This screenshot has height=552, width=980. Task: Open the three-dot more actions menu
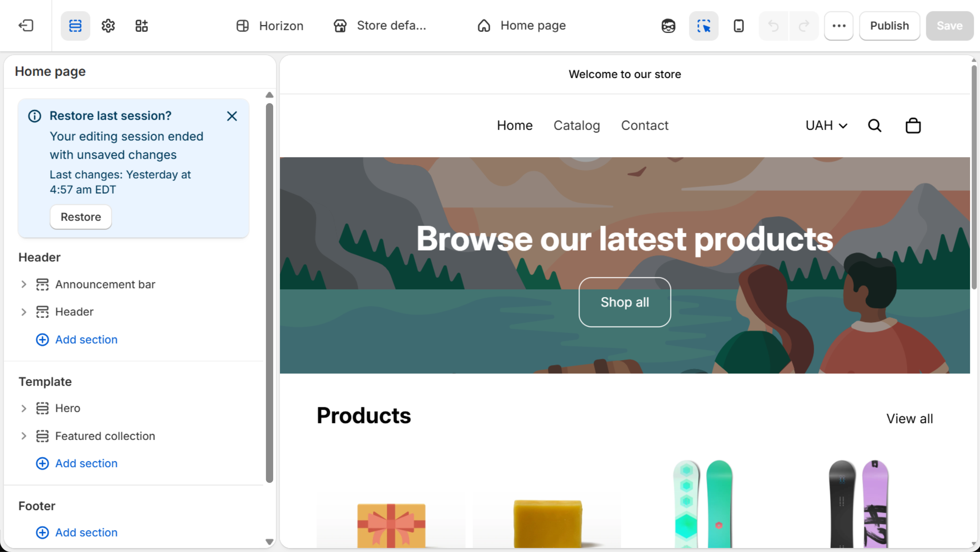click(839, 25)
